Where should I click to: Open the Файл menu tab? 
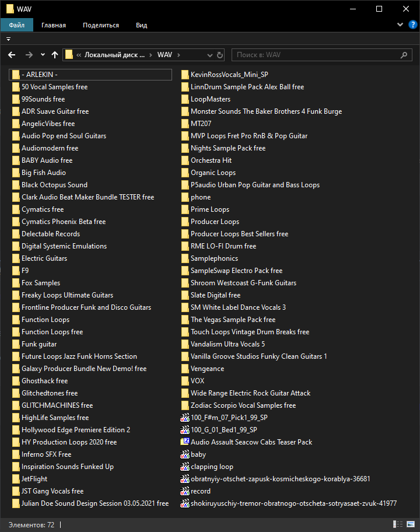[16, 25]
